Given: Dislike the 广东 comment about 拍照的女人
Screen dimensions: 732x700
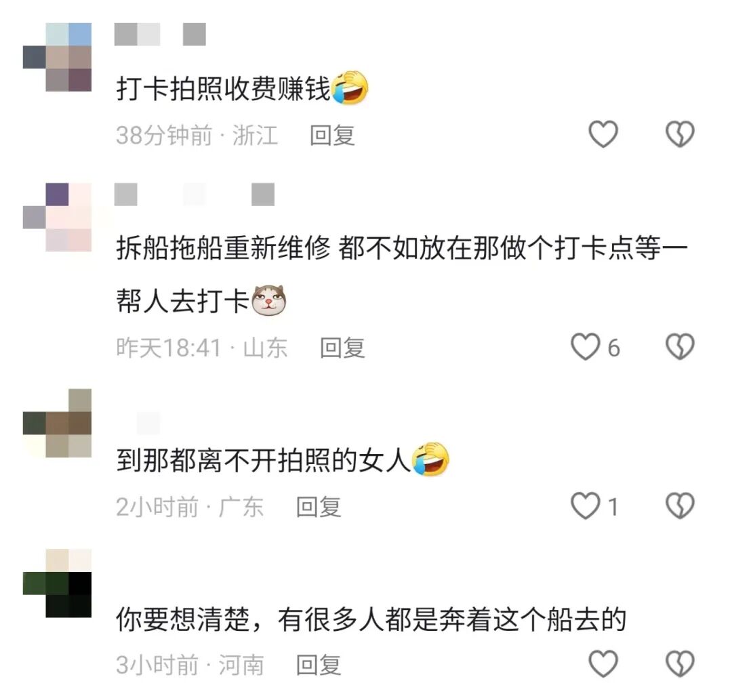Looking at the screenshot, I should (680, 506).
